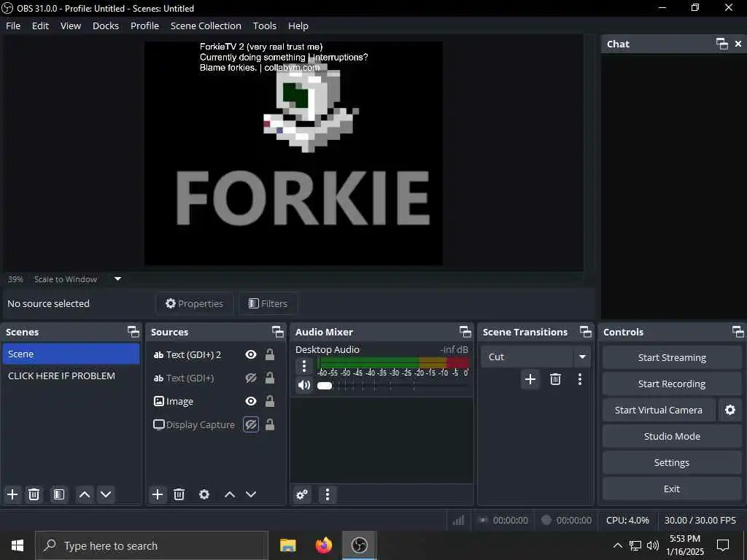Screen dimensions: 747x560
Task: Click Start Streaming
Action: 672,357
